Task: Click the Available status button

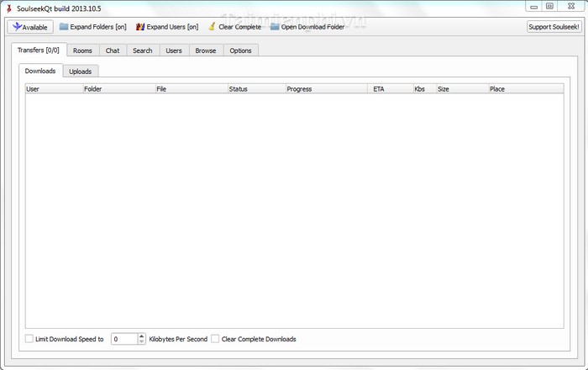Action: (x=29, y=27)
